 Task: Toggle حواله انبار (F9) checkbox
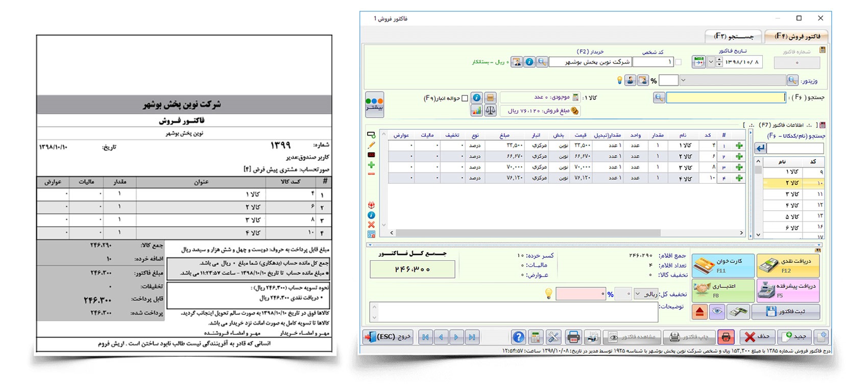click(x=465, y=98)
